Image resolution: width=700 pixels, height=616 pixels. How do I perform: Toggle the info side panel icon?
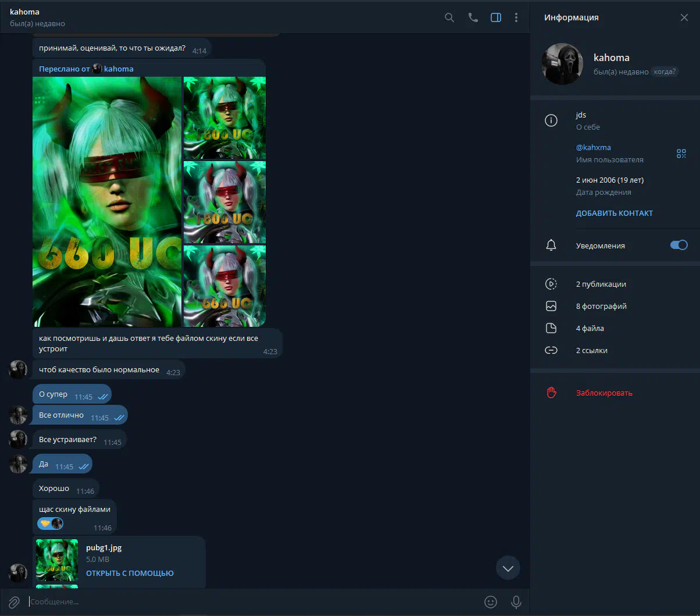point(496,17)
